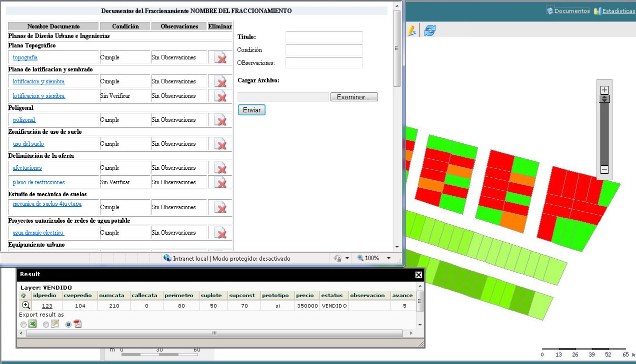
Task: Click the map zoom in plus button
Action: coord(604,90)
